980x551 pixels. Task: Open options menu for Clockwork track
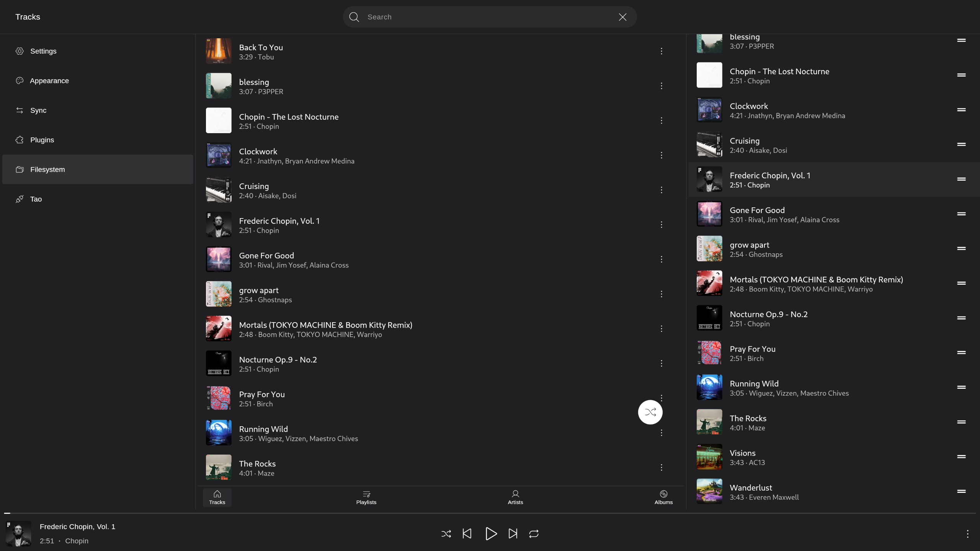661,155
